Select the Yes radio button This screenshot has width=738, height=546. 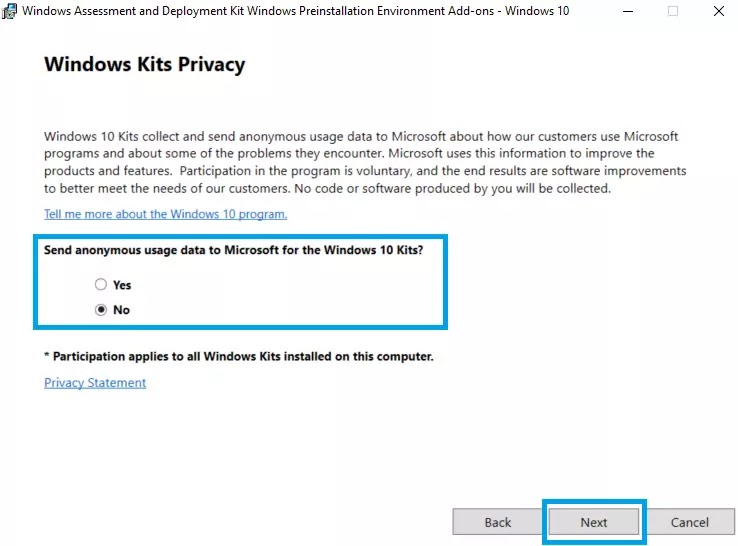101,284
